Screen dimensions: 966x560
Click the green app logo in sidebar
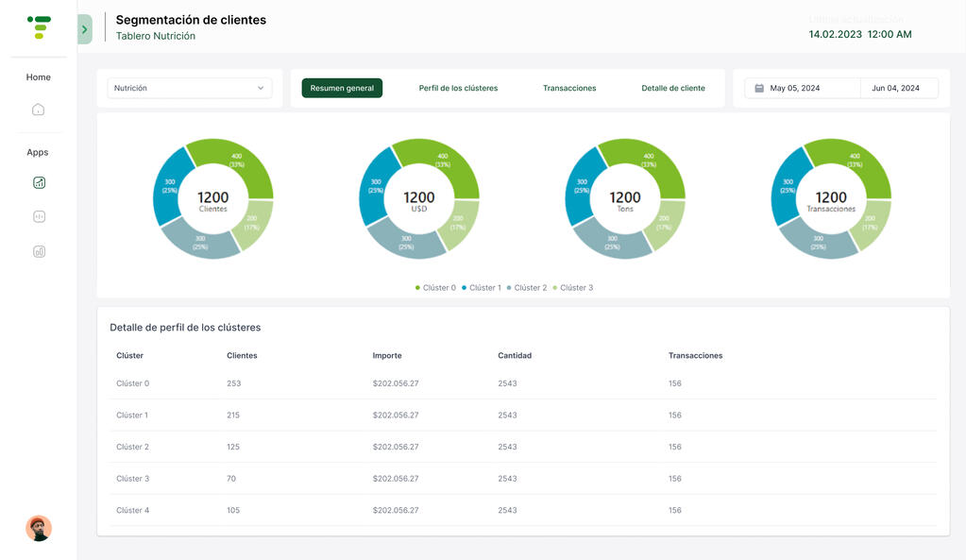pyautogui.click(x=39, y=26)
